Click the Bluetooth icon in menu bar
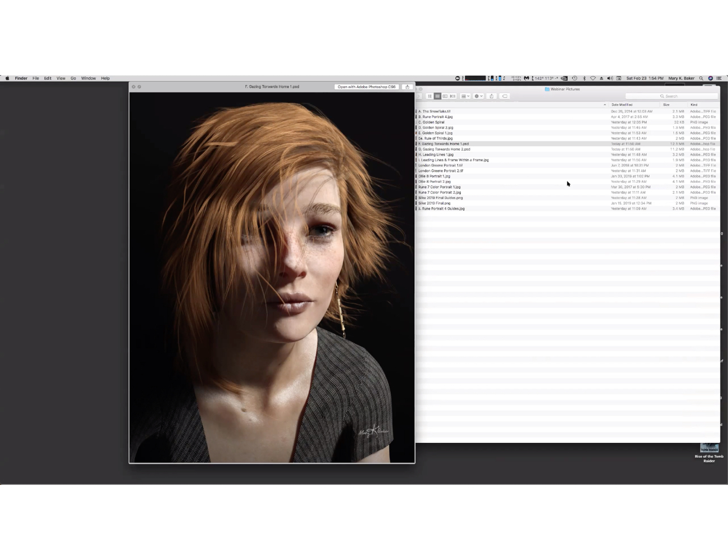 tap(584, 78)
